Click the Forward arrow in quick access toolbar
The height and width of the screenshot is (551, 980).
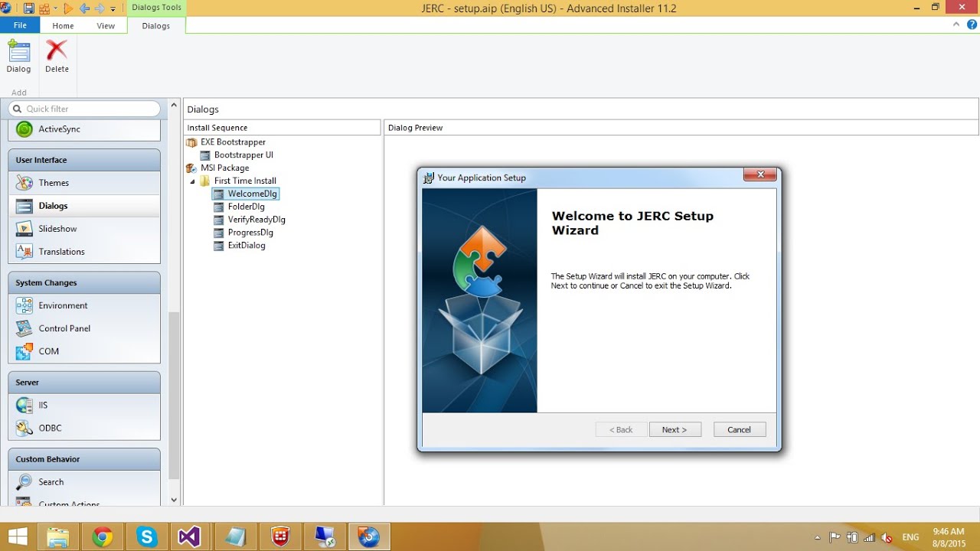(x=100, y=8)
